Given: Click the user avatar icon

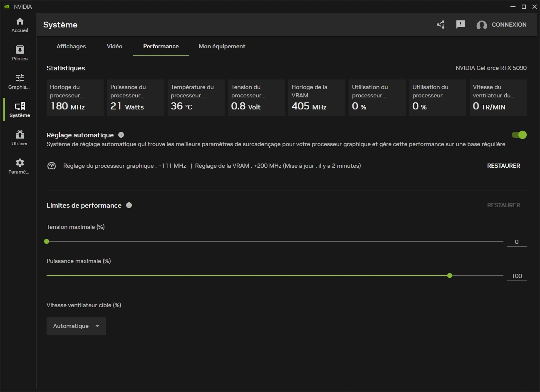Looking at the screenshot, I should coord(482,25).
